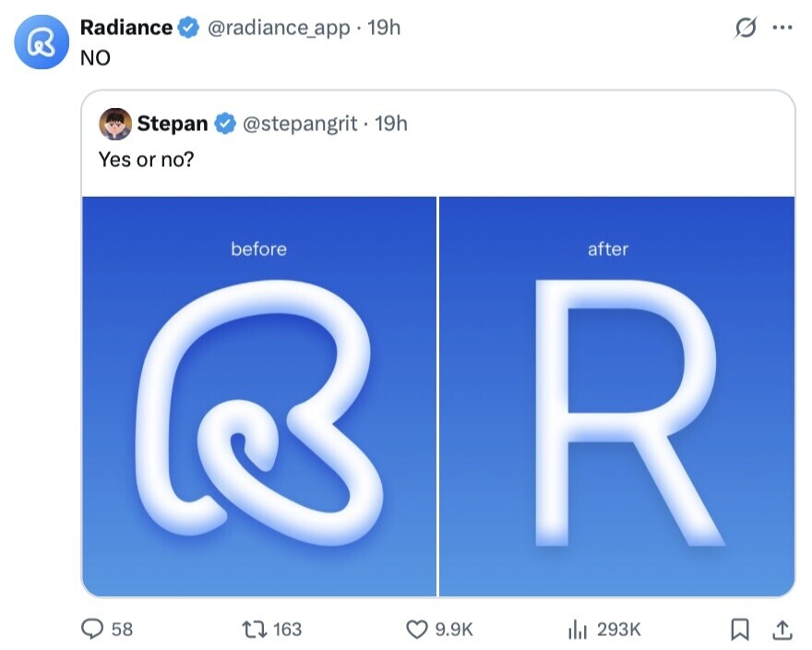Click the 19h timestamp on Radiance's post
Image resolution: width=812 pixels, height=650 pixels.
(384, 29)
